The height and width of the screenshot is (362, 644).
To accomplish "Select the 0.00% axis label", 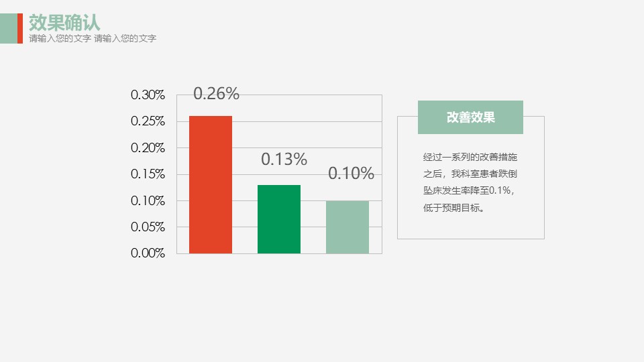I will click(148, 253).
